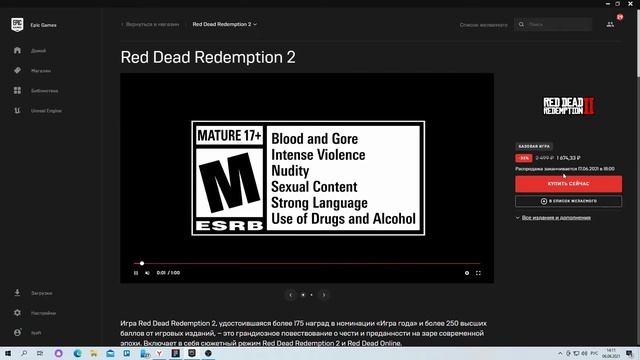Open the wishlist link in header
The height and width of the screenshot is (360, 640).
(x=483, y=25)
